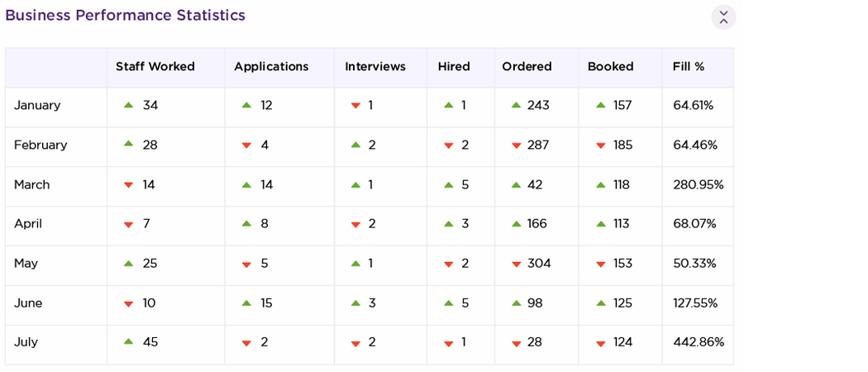The width and height of the screenshot is (868, 372).
Task: Click the green up arrow in April Booked
Action: [601, 224]
